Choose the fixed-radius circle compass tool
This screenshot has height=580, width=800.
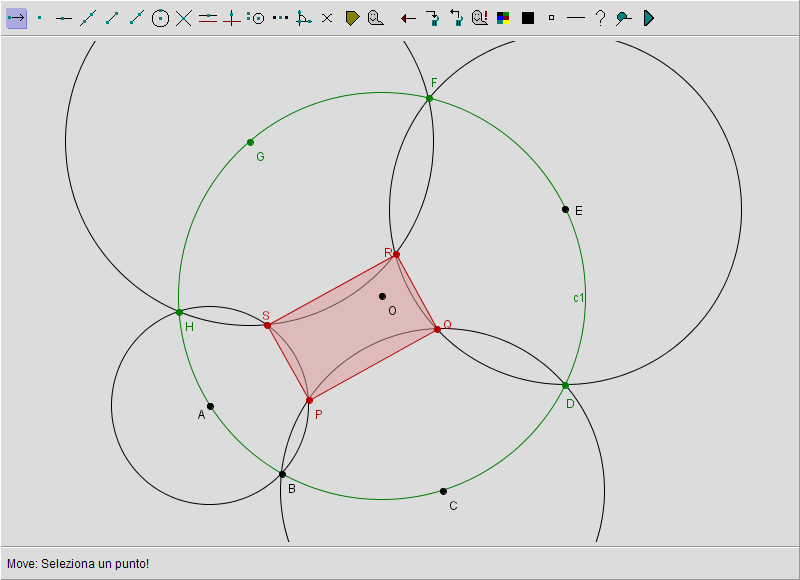[256, 18]
